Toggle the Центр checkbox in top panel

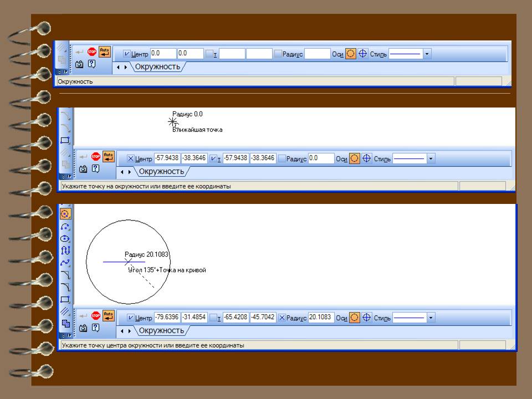click(x=127, y=54)
